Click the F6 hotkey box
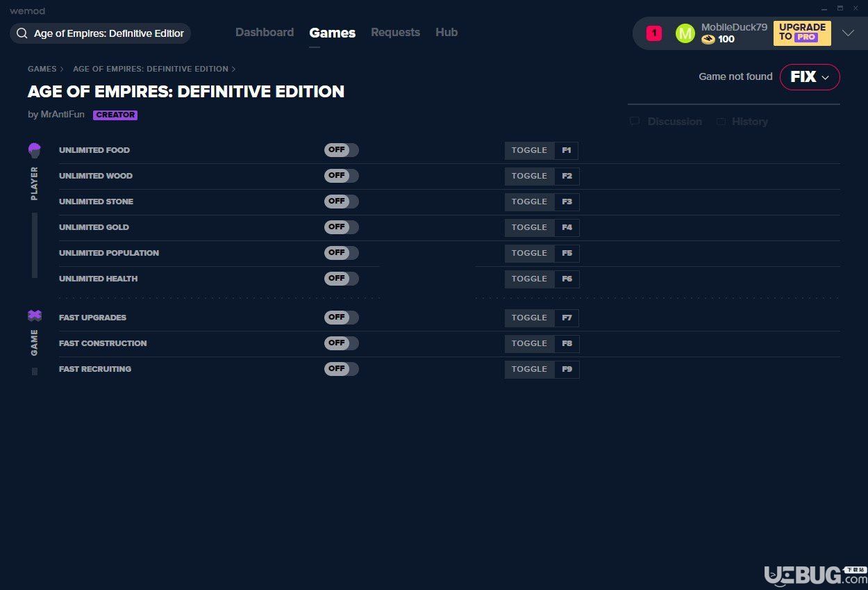This screenshot has width=868, height=590. pyautogui.click(x=567, y=279)
